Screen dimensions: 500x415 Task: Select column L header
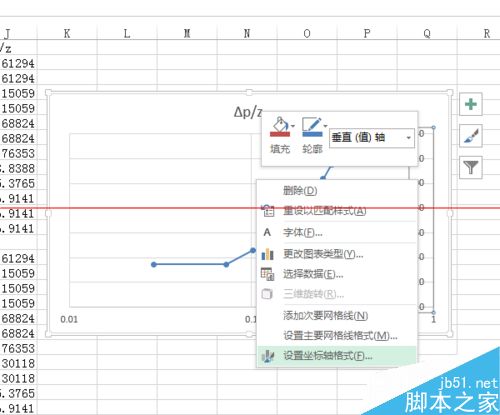tap(127, 33)
